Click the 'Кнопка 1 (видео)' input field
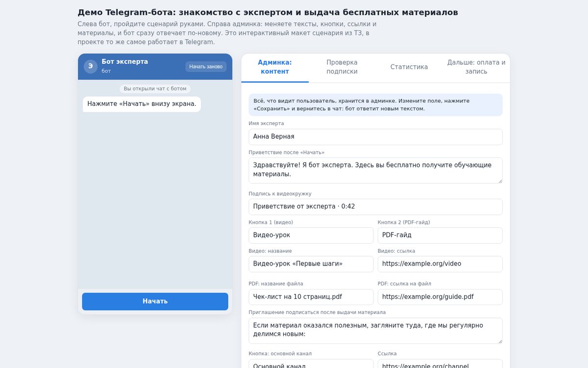Viewport: 588px width, 368px height. point(311,236)
